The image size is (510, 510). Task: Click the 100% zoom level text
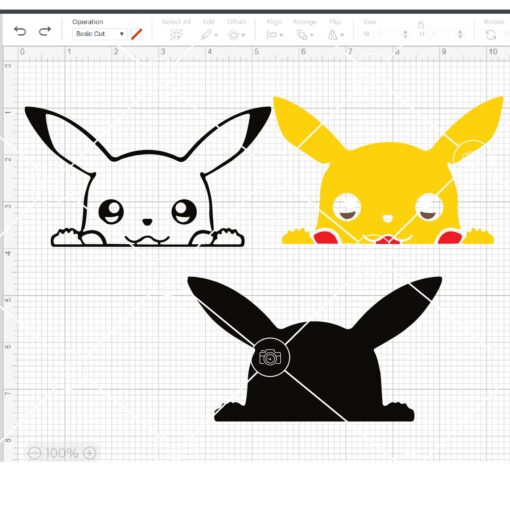coord(62,453)
